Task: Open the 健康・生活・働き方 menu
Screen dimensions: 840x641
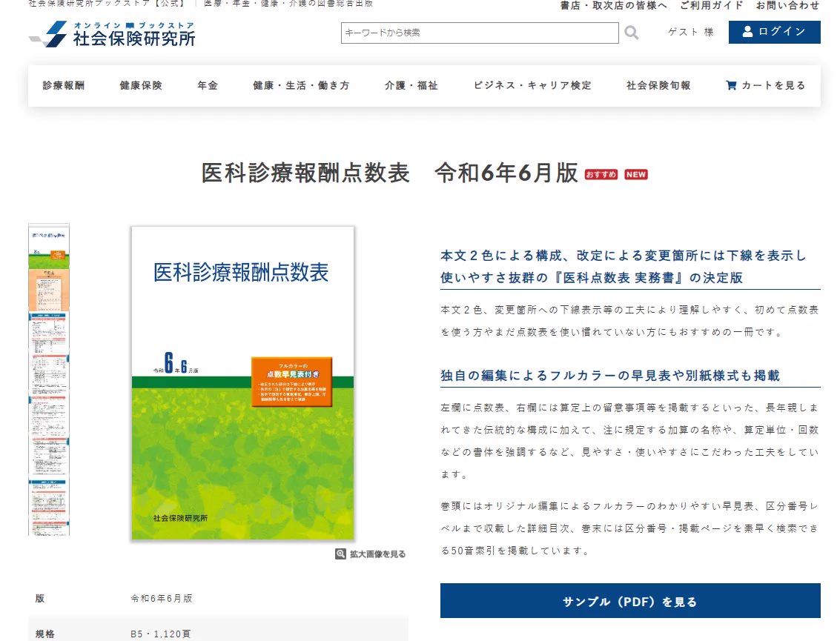Action: [x=301, y=86]
